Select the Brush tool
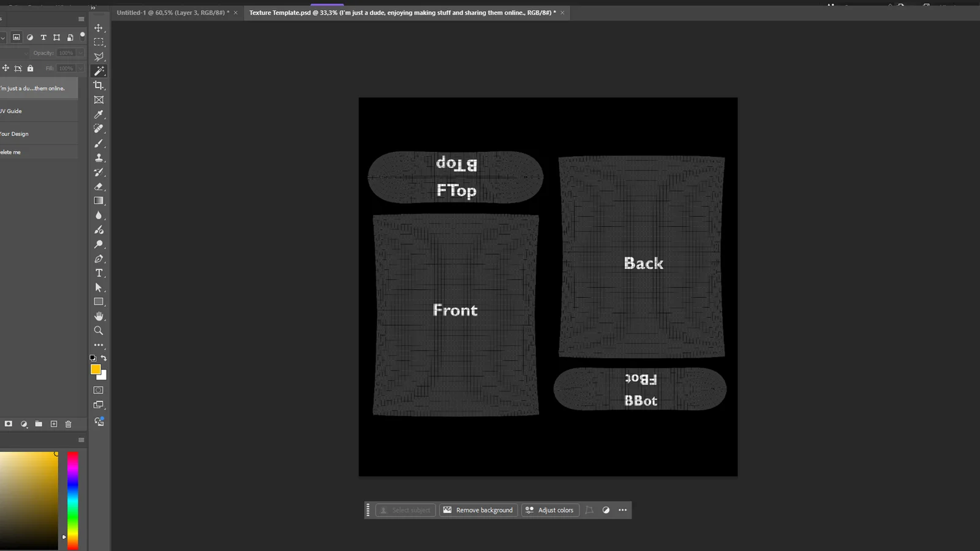This screenshot has height=551, width=980. pyautogui.click(x=99, y=143)
